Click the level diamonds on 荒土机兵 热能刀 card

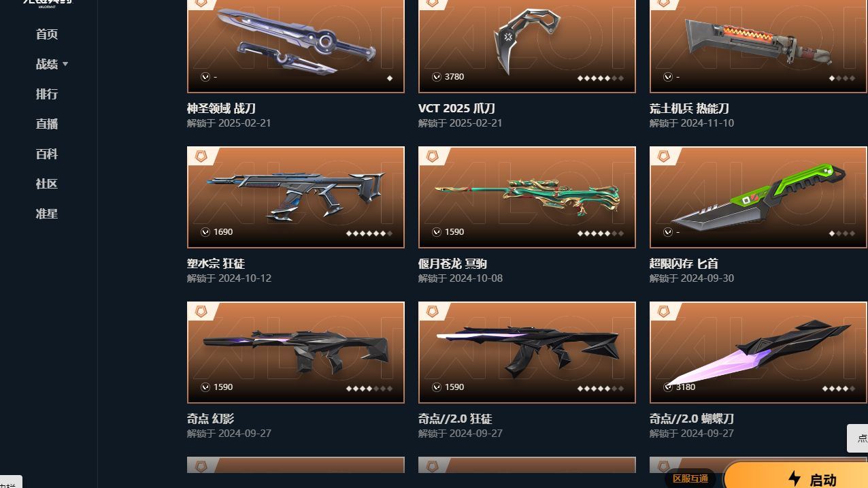(x=841, y=78)
